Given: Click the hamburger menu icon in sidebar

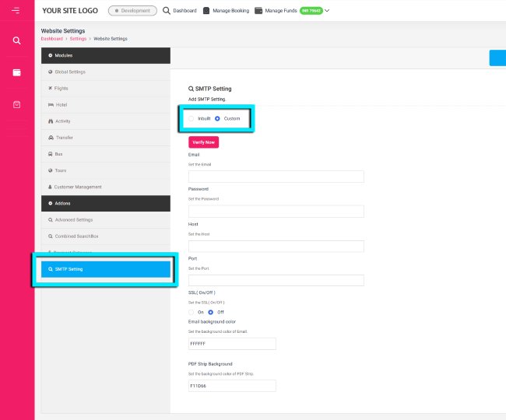Looking at the screenshot, I should click(16, 10).
